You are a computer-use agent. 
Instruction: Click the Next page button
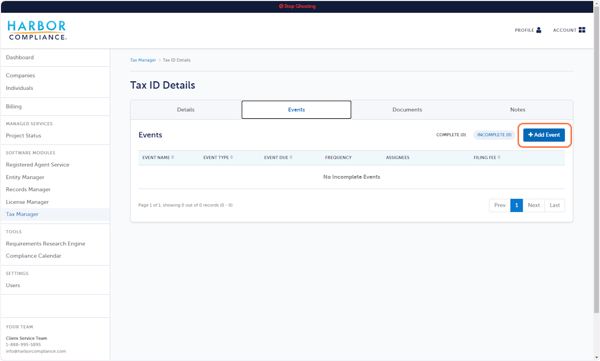pyautogui.click(x=533, y=205)
